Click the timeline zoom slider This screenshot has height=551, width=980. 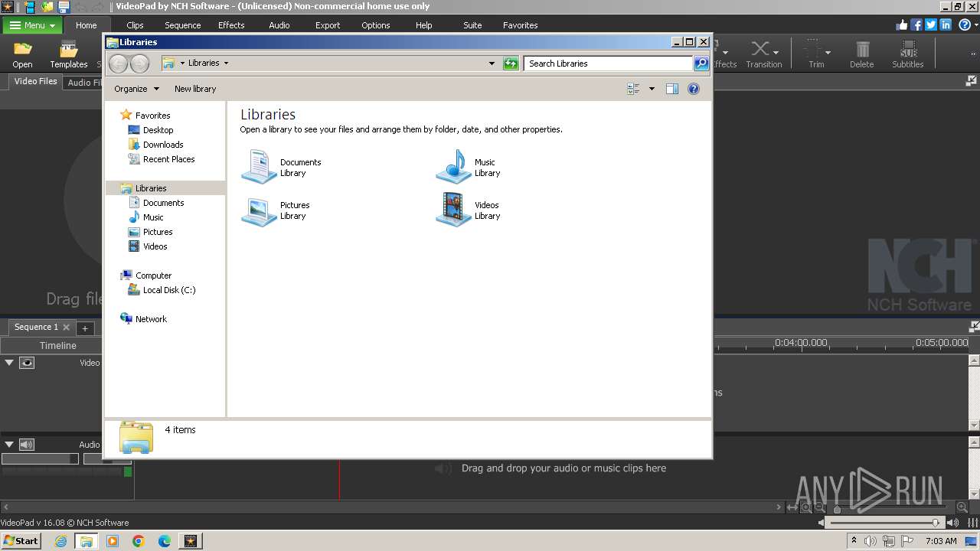[891, 507]
